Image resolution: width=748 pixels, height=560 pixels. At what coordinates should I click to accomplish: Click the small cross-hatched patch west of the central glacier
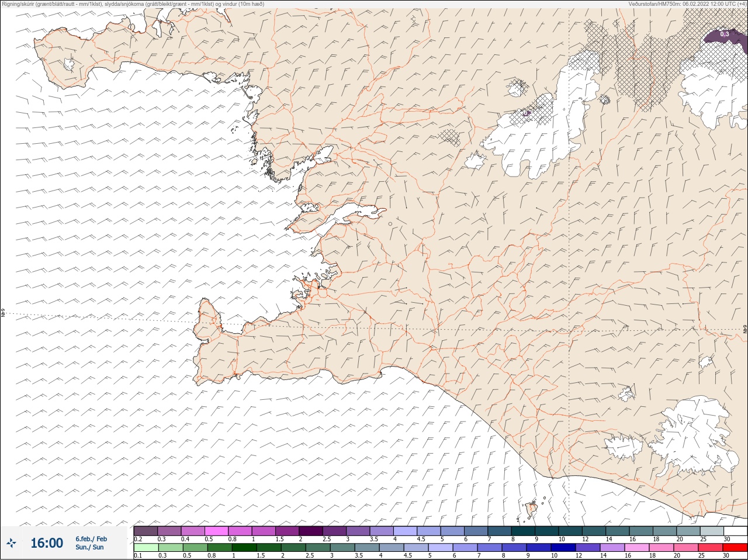(x=450, y=137)
